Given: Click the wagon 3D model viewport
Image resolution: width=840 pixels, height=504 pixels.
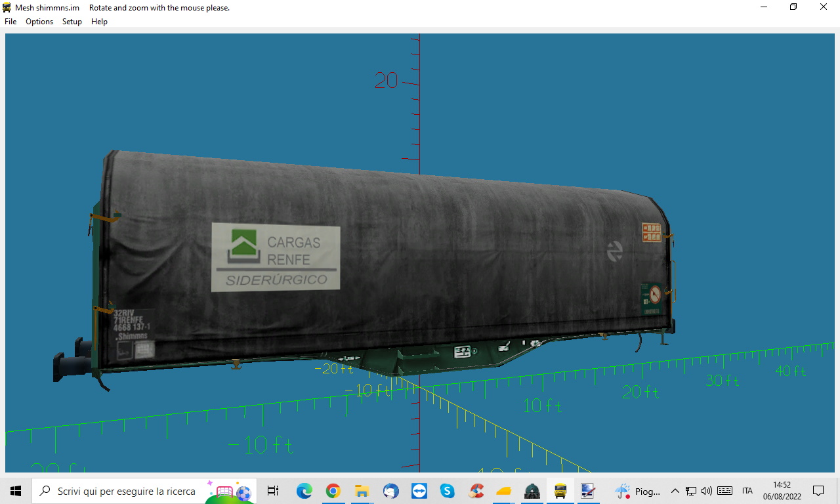Looking at the screenshot, I should 420,253.
